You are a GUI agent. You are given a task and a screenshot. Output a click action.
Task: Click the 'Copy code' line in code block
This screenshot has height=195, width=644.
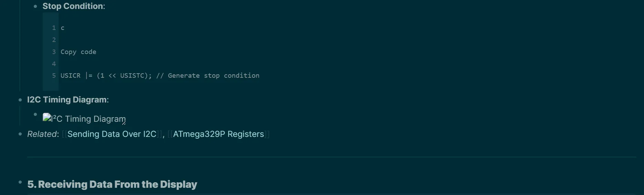79,52
